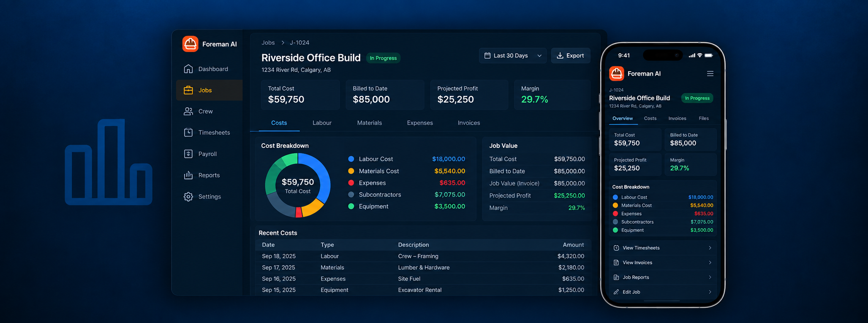This screenshot has width=868, height=323.
Task: Tap the Overview tab on phone
Action: (x=623, y=118)
